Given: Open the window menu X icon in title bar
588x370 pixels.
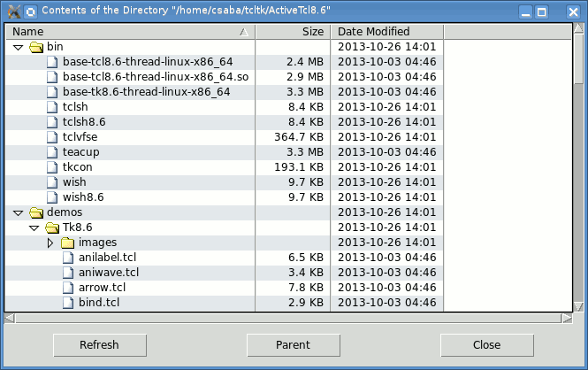Looking at the screenshot, I should 13,12.
